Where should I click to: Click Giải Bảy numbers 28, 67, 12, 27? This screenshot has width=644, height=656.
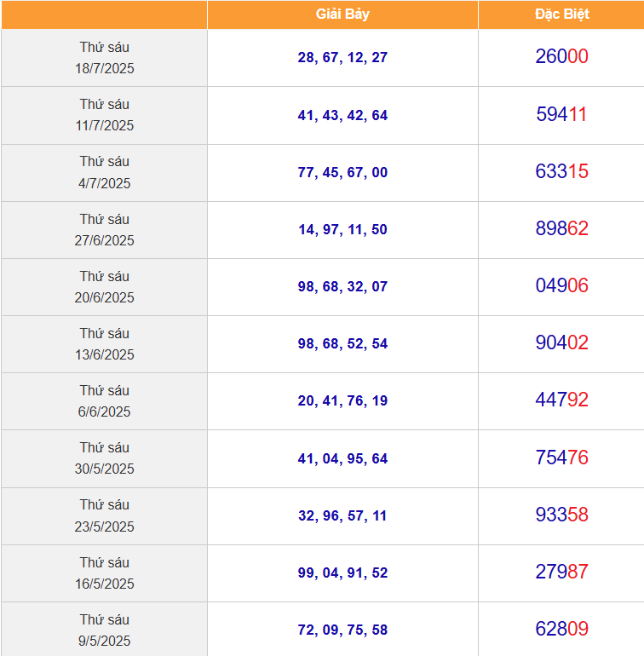pos(342,57)
